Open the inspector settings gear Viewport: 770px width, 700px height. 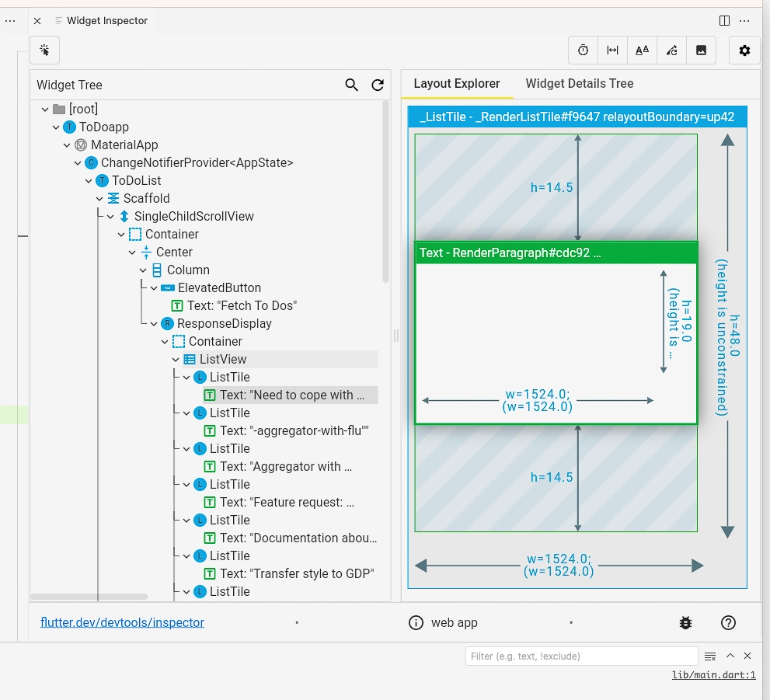tap(744, 50)
